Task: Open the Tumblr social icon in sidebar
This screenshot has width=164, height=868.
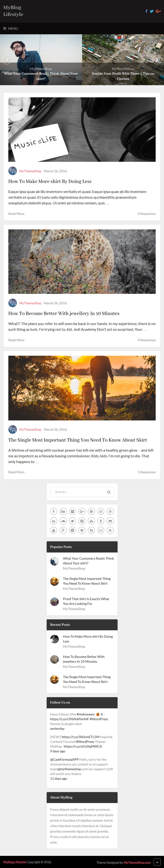Action: pyautogui.click(x=101, y=521)
